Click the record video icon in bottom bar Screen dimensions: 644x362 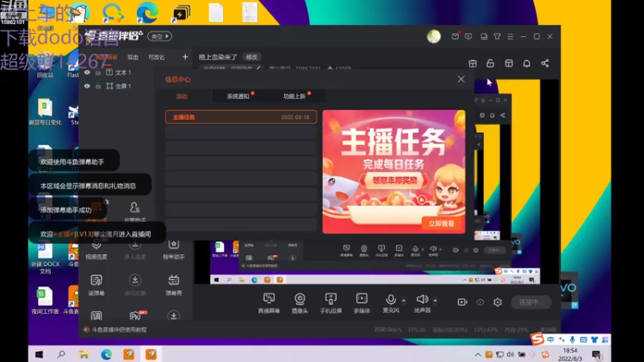[462, 302]
